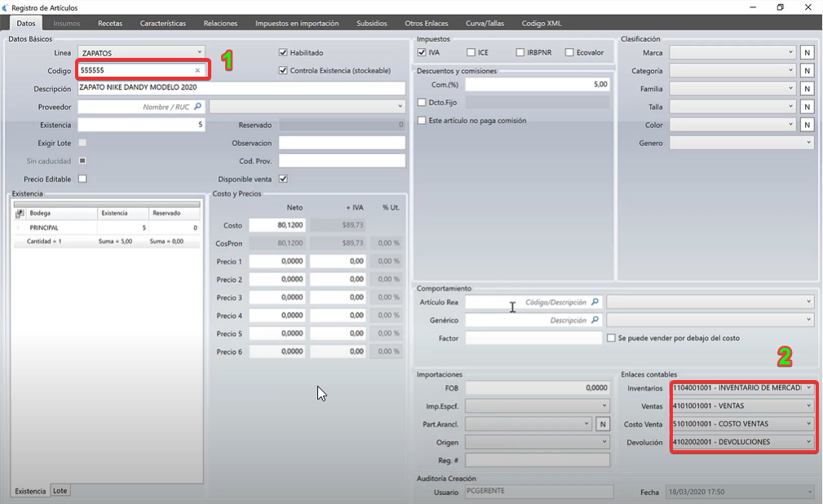Open the Imp.Espcf. dropdown
Image resolution: width=823 pixels, height=504 pixels.
[604, 406]
